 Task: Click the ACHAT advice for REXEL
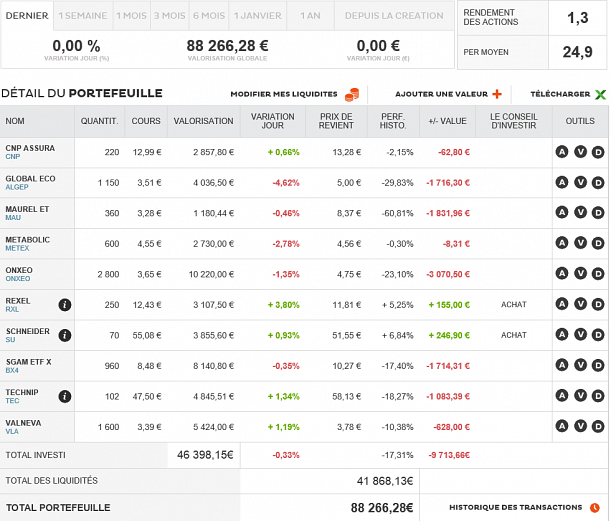click(x=514, y=304)
